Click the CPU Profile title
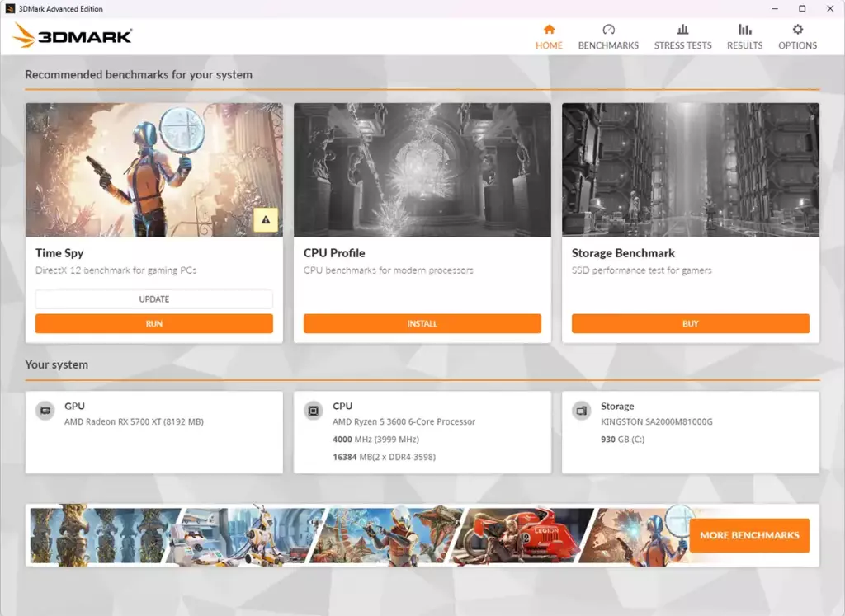The width and height of the screenshot is (845, 616). click(x=334, y=253)
